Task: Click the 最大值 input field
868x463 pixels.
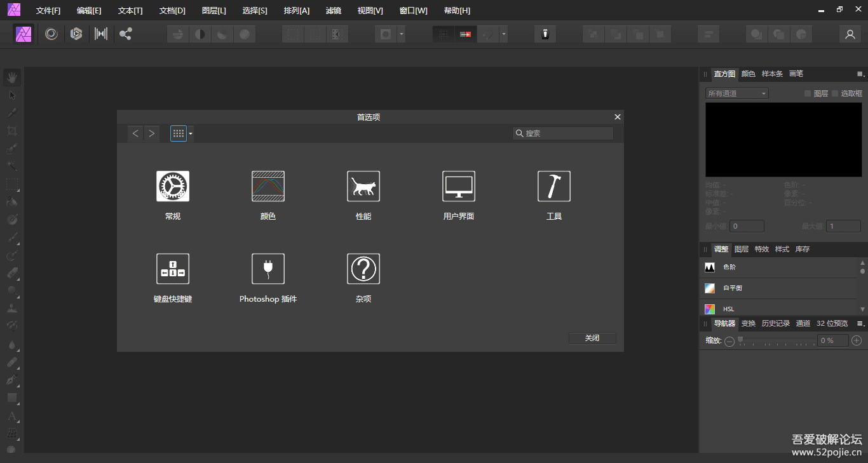Action: pyautogui.click(x=844, y=226)
